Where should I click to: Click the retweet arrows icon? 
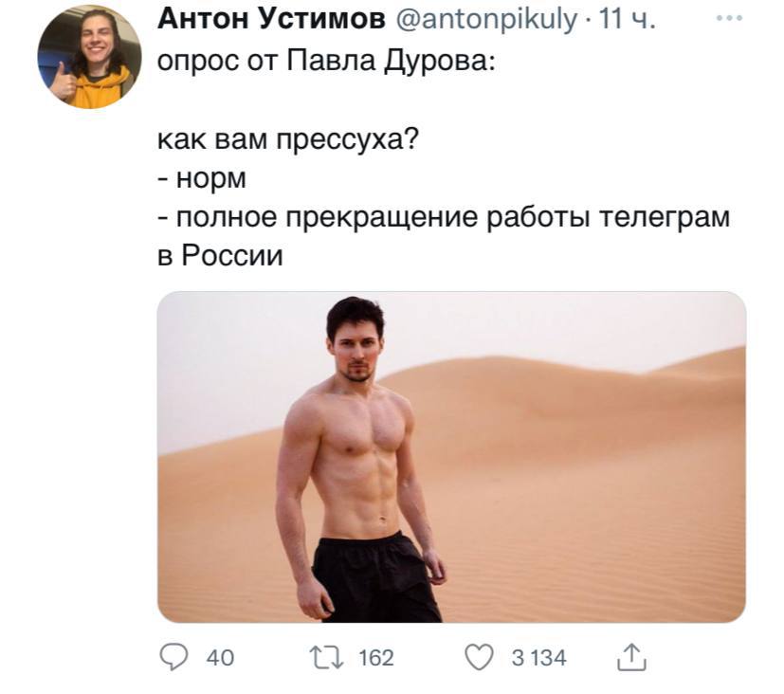326,658
